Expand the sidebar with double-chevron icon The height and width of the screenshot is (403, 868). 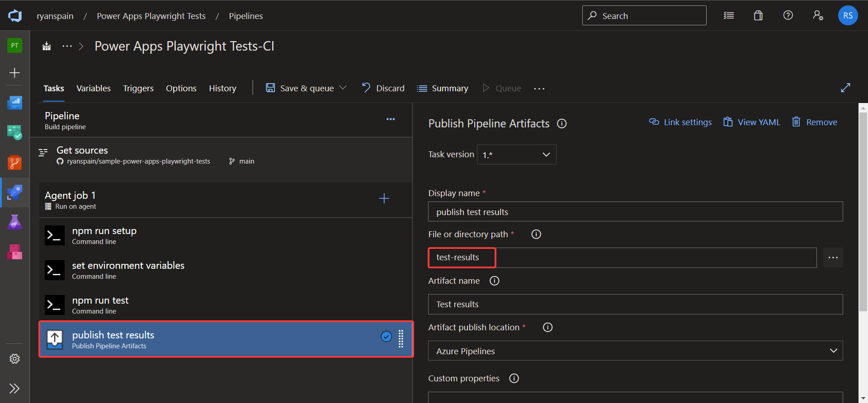(15, 389)
